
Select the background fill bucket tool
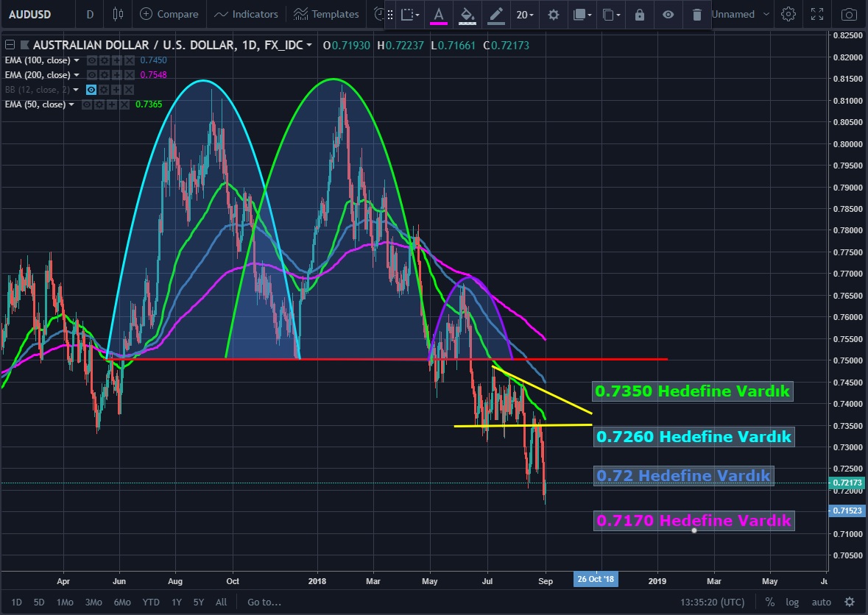click(467, 15)
